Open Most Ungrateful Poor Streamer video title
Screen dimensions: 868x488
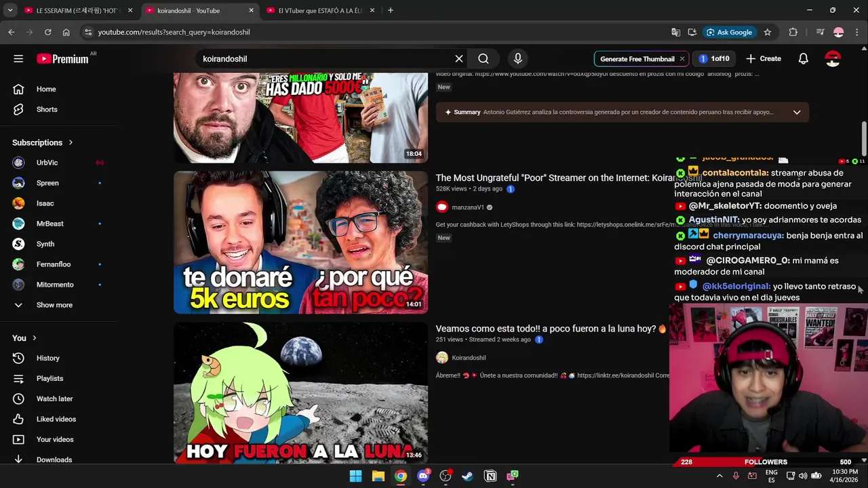coord(568,178)
